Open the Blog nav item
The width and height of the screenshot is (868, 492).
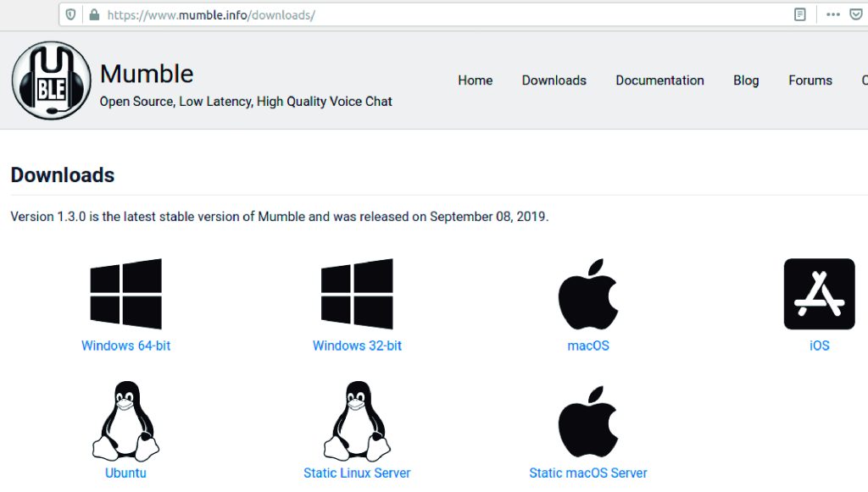click(x=746, y=80)
